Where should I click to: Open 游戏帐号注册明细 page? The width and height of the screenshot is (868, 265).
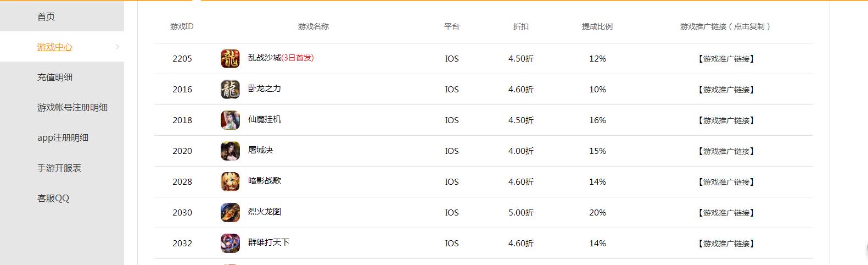click(x=72, y=108)
